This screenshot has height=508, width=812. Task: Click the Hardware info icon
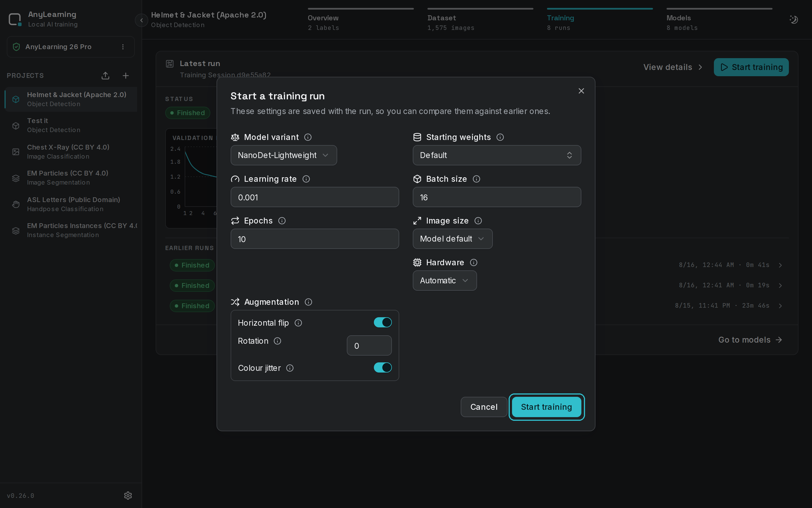(473, 262)
